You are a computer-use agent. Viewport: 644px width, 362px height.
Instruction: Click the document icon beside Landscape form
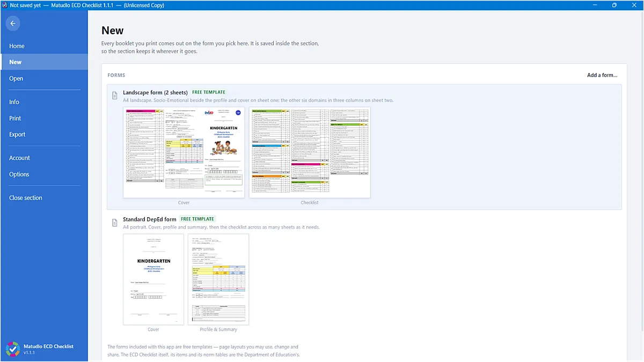tap(114, 95)
